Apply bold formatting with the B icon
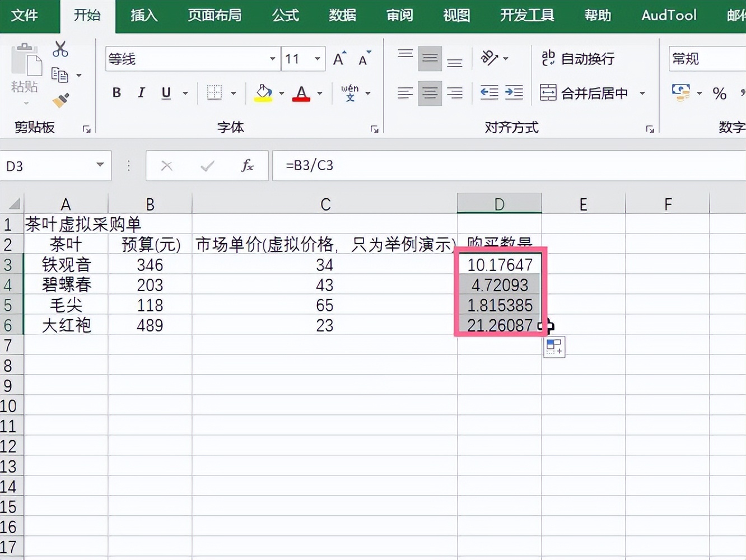 (116, 93)
